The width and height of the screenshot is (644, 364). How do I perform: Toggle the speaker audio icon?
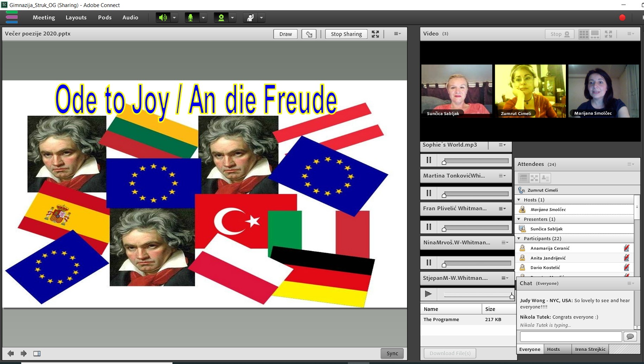click(x=163, y=18)
